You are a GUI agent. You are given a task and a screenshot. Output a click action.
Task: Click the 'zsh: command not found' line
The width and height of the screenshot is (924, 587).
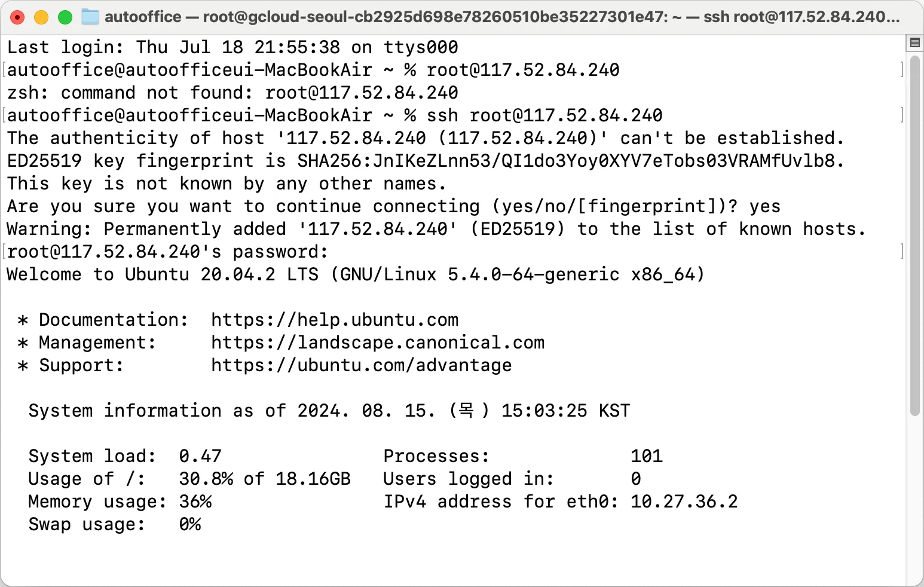click(232, 93)
